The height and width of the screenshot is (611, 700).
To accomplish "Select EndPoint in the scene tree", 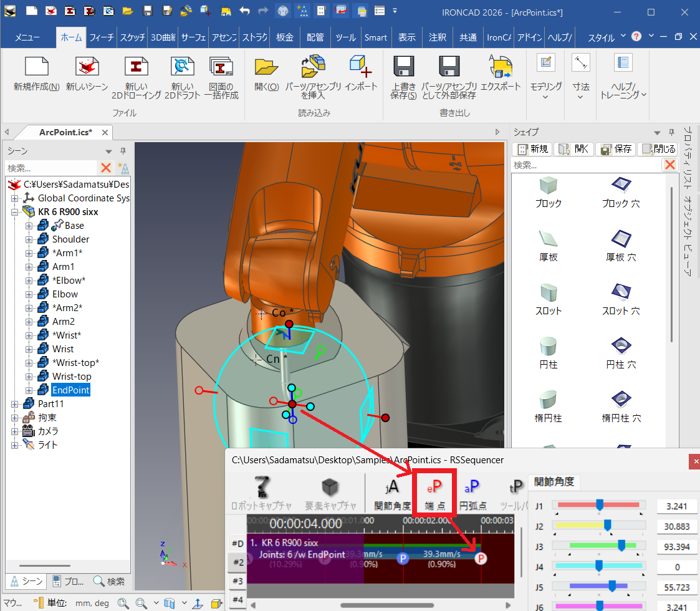I will coord(70,390).
